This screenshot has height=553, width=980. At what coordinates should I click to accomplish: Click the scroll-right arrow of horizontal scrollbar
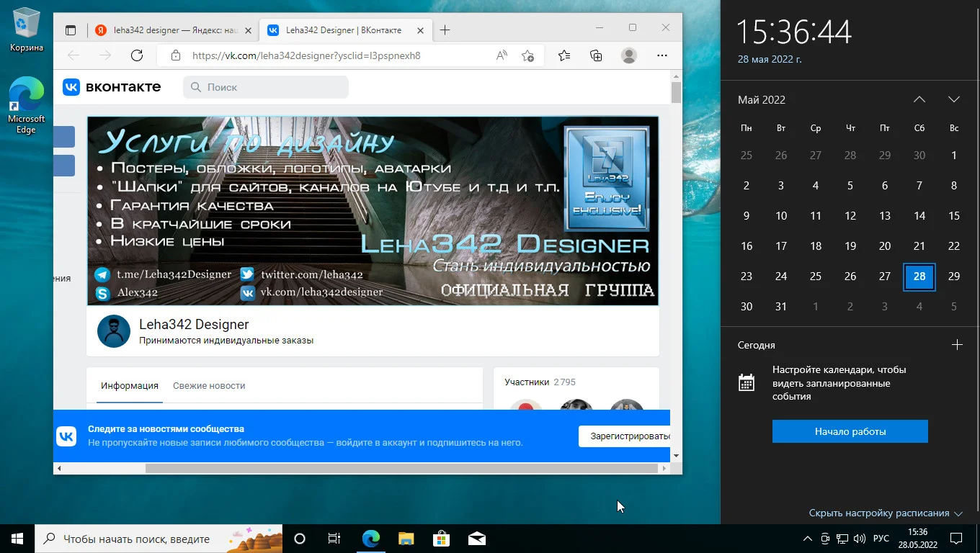coord(664,468)
